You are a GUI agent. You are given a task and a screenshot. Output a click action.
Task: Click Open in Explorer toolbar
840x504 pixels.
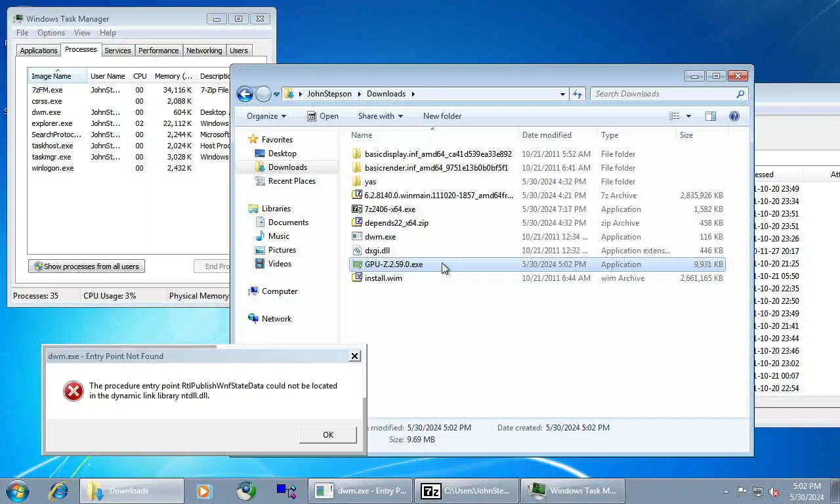323,116
